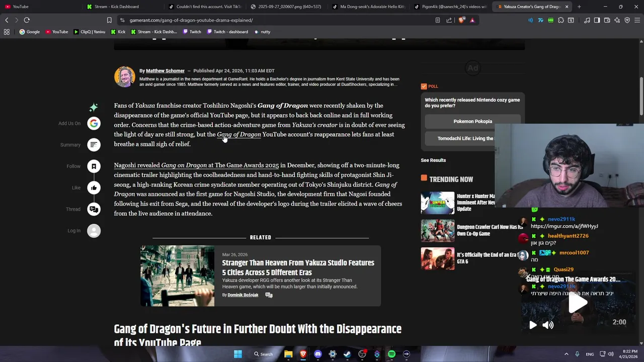644x362 pixels.
Task: Click the taskbar Search box
Action: (264, 354)
